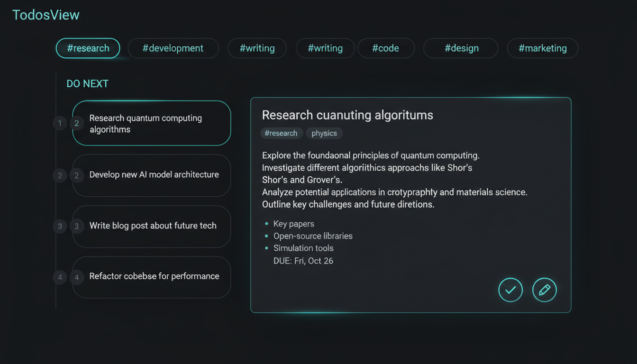Viewport: 637px width, 364px height.
Task: Select the #research filter tag in the top row
Action: (88, 48)
